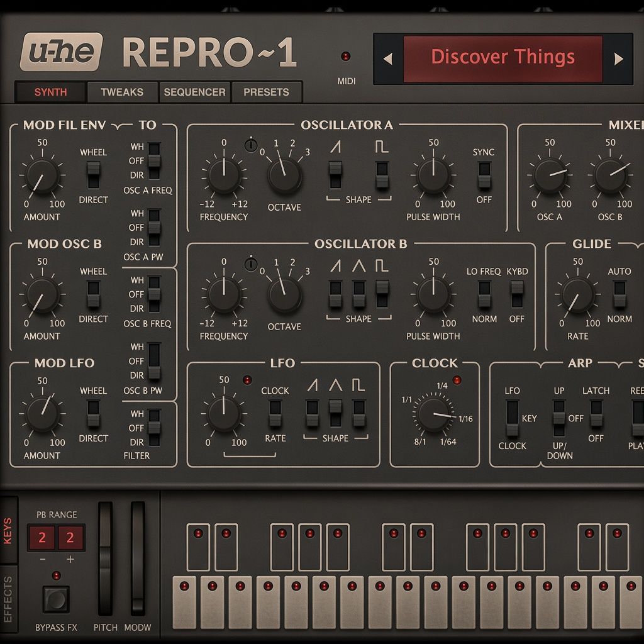Flip ARP LATCH switch
This screenshot has width=644, height=644.
[x=596, y=414]
